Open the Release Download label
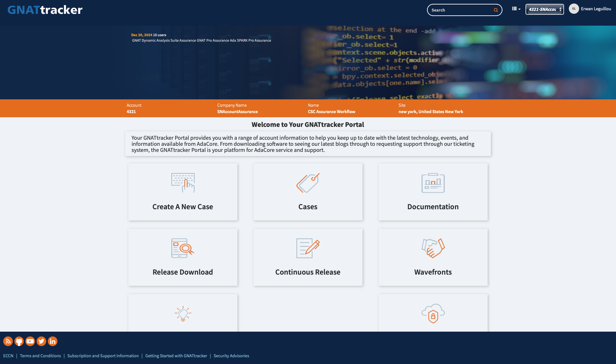 point(183,272)
